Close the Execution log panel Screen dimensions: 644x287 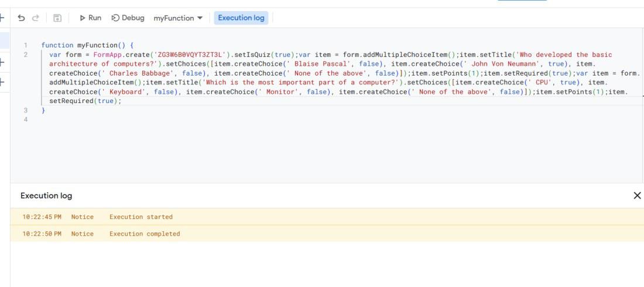[x=637, y=196]
